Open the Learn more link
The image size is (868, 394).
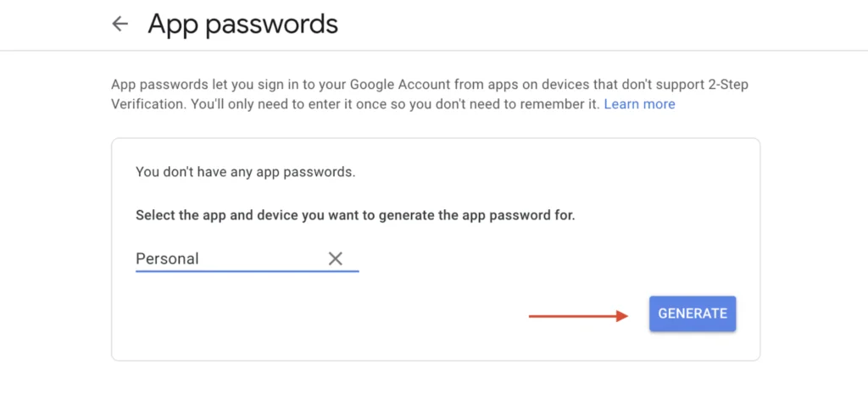(x=639, y=104)
